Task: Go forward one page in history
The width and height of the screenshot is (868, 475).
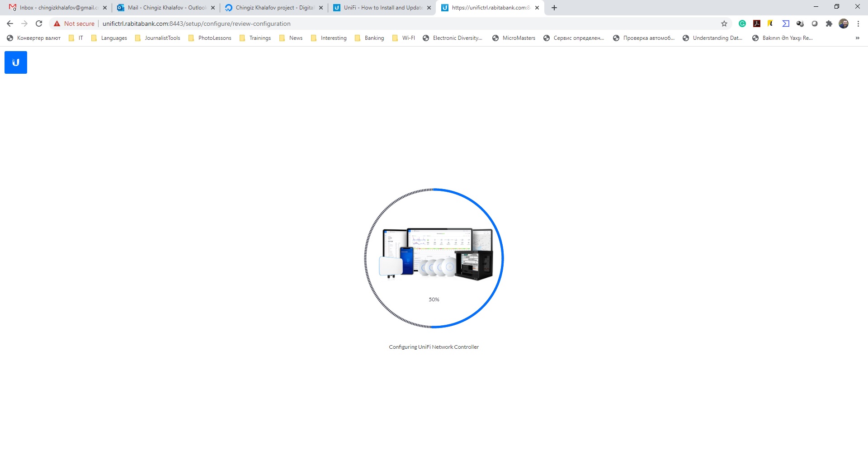Action: pos(24,24)
